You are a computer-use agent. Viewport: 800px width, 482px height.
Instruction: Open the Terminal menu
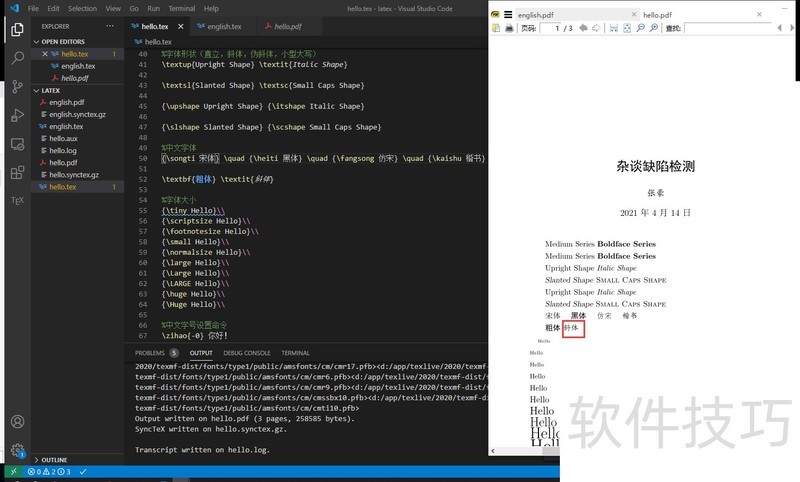click(182, 8)
